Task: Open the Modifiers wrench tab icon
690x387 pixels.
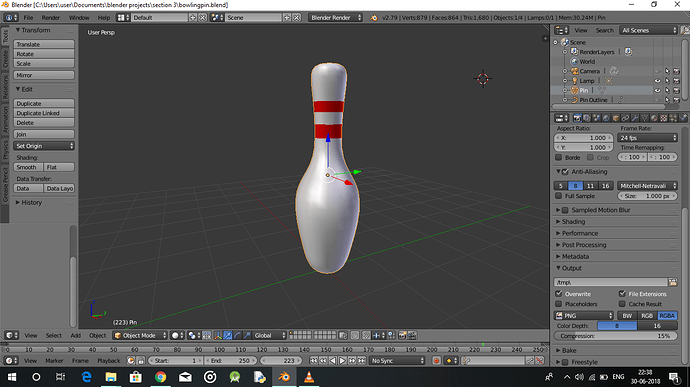Action: pyautogui.click(x=635, y=118)
